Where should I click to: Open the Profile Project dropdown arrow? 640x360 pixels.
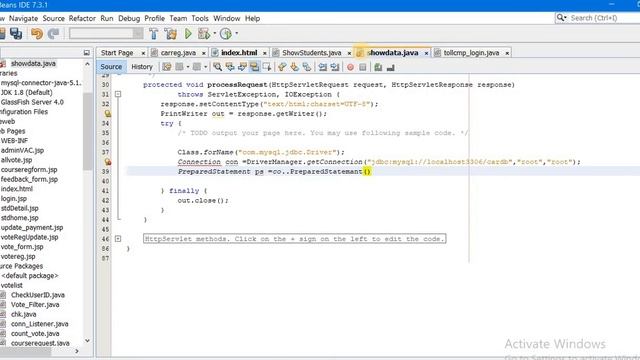coord(236,33)
